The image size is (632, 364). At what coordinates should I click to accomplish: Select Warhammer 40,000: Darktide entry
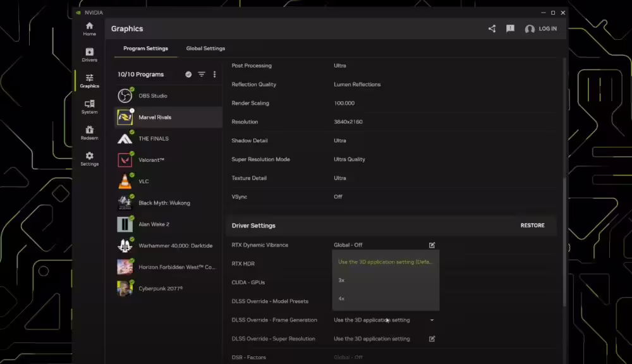(x=169, y=245)
